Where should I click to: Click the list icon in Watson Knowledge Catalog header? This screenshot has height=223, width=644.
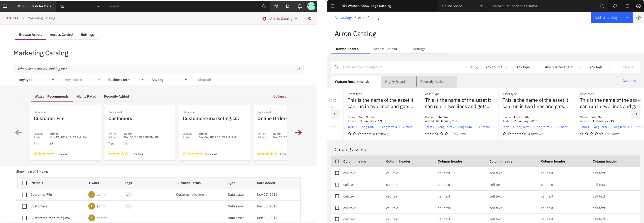coord(627,6)
